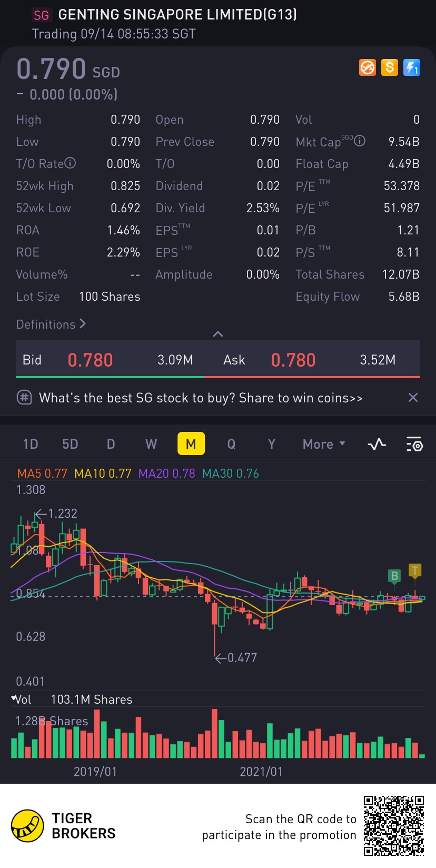The image size is (436, 868).
Task: Switch chart to 5D timeframe
Action: (70, 444)
